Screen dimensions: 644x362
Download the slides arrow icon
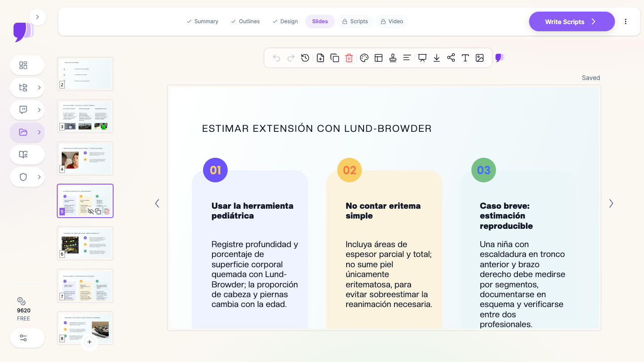(436, 58)
